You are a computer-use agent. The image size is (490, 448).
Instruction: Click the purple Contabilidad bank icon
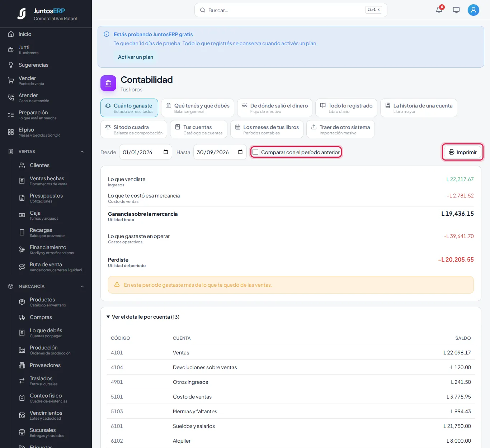(x=108, y=83)
